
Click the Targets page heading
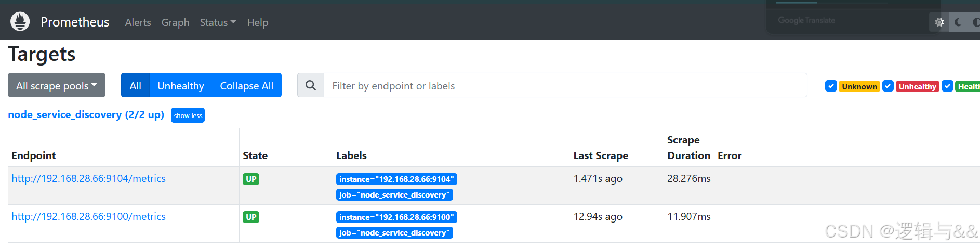click(42, 54)
